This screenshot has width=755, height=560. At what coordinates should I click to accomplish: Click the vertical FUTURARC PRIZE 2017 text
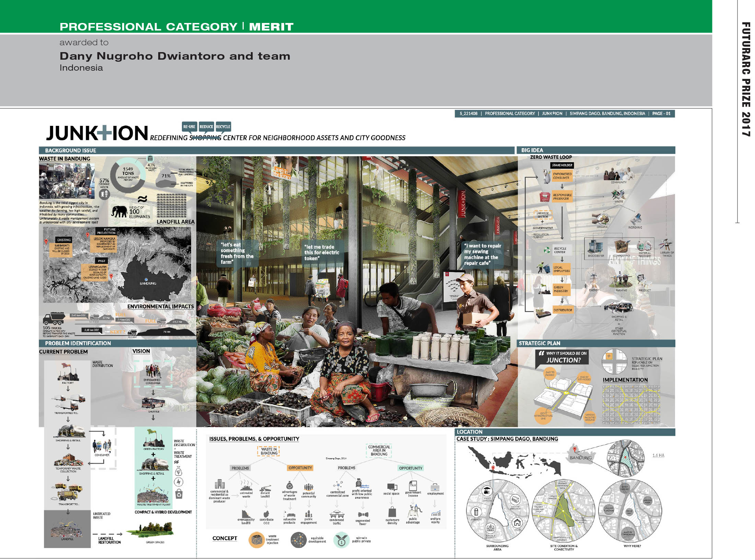(746, 80)
